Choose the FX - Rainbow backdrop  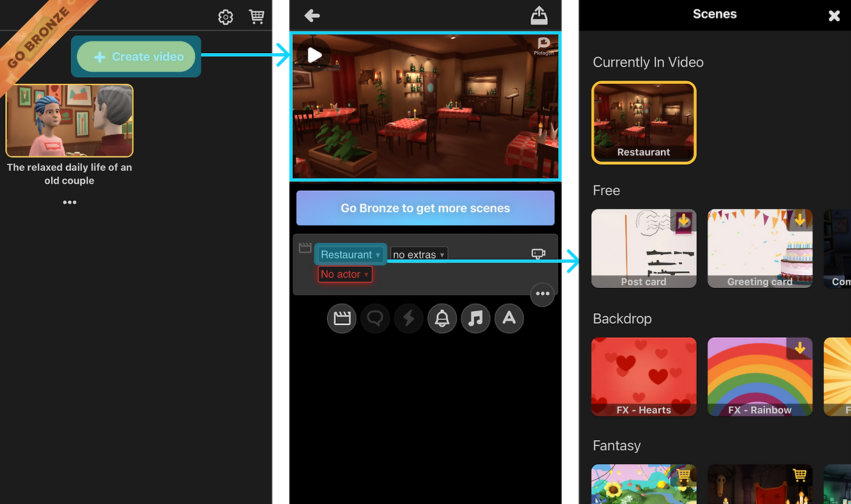click(x=760, y=377)
